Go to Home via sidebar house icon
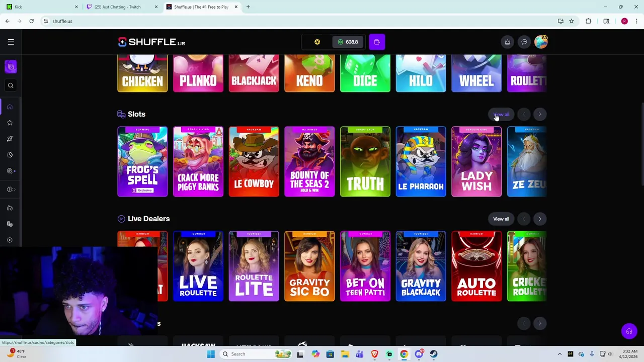The width and height of the screenshot is (644, 362). (10, 107)
